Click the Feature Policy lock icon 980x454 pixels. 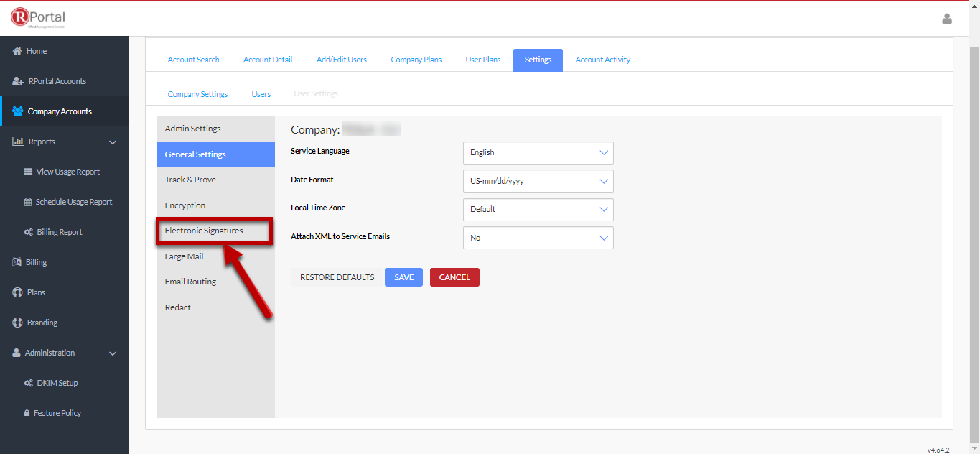27,413
